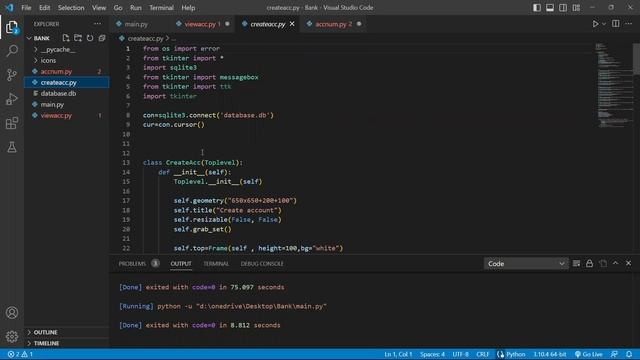Image resolution: width=640 pixels, height=360 pixels.
Task: Click the editor minimap preview
Action: point(614,86)
